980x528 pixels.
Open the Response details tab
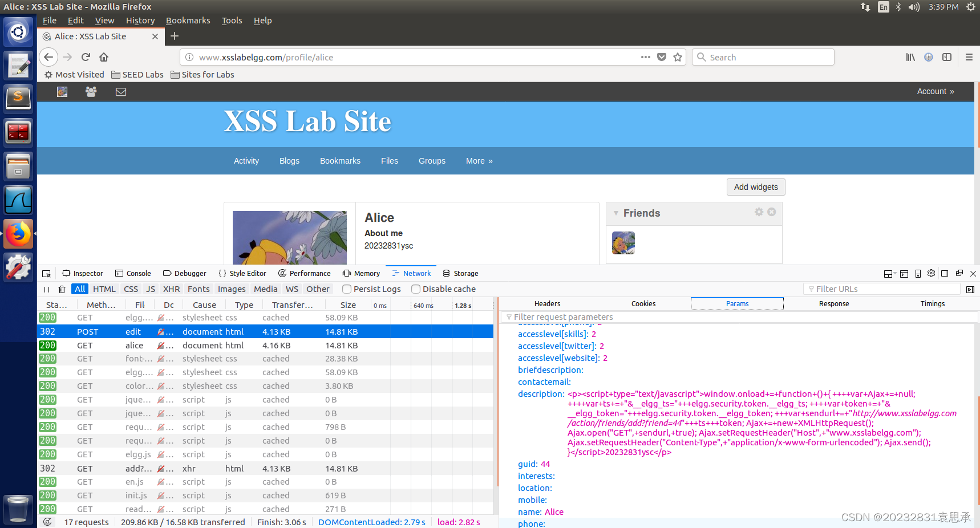point(834,304)
